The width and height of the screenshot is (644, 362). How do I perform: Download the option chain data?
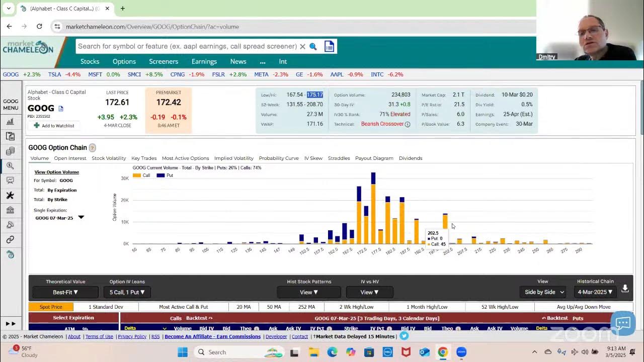point(625,289)
